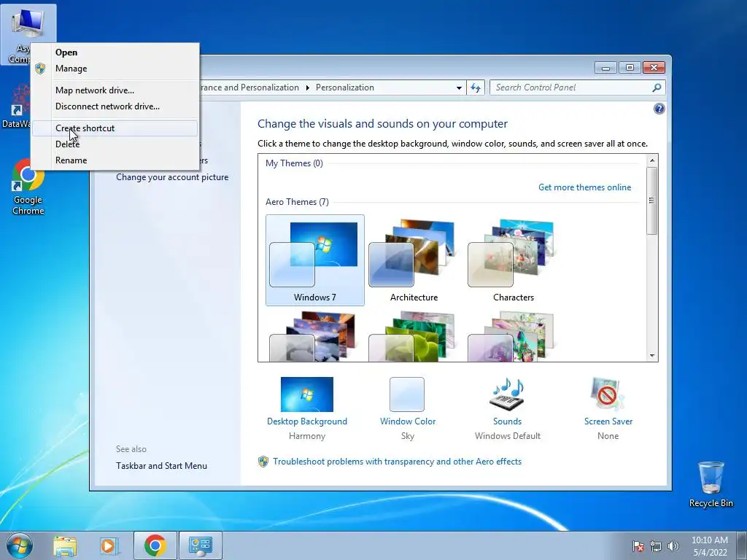Click the Show desktop strip at taskbar end
The width and height of the screenshot is (747, 560).
pyautogui.click(x=742, y=545)
